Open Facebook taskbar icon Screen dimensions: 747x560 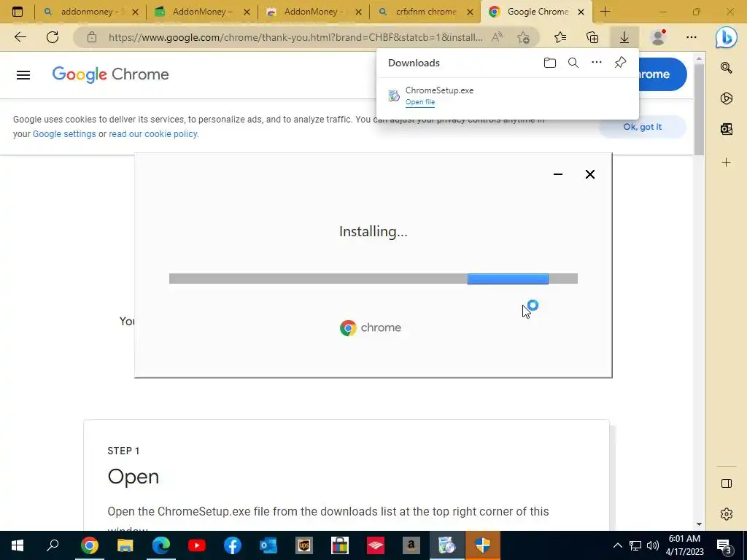tap(232, 545)
